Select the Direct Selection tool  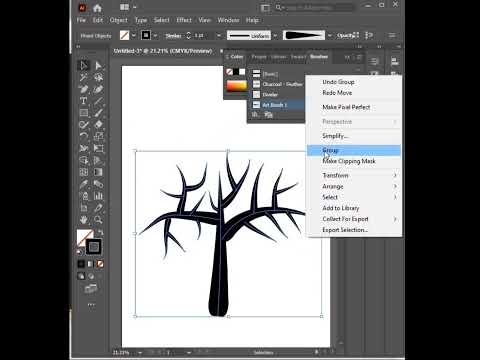pos(98,65)
